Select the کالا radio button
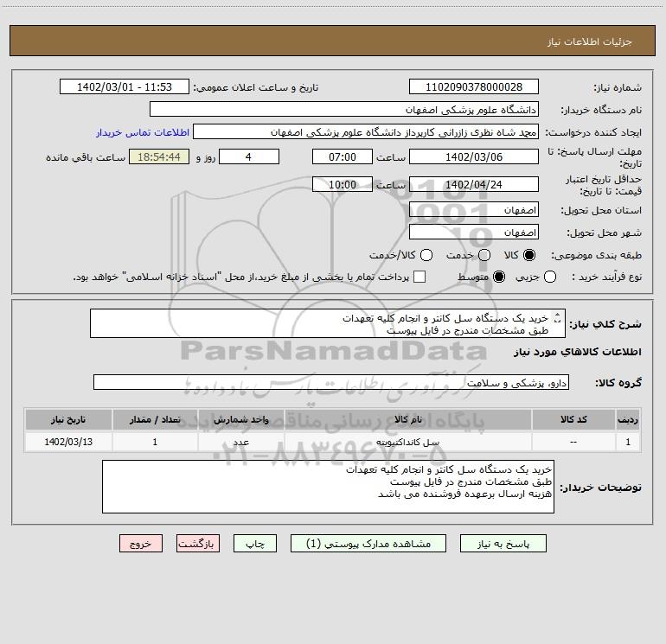The height and width of the screenshot is (644, 666). [x=529, y=255]
